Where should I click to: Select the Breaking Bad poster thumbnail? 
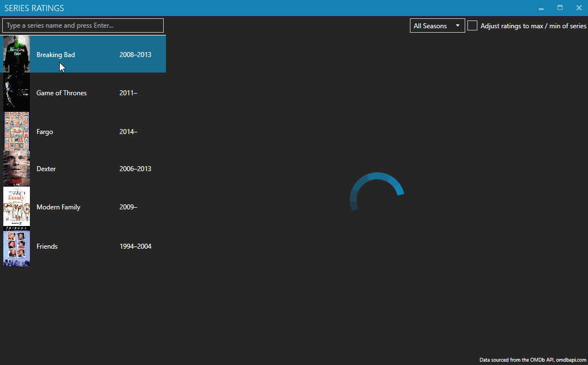click(x=17, y=54)
